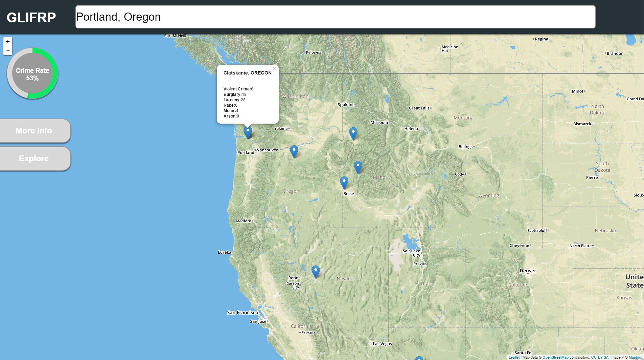644x360 pixels.
Task: Click the Las Vegas city label
Action: [x=382, y=344]
